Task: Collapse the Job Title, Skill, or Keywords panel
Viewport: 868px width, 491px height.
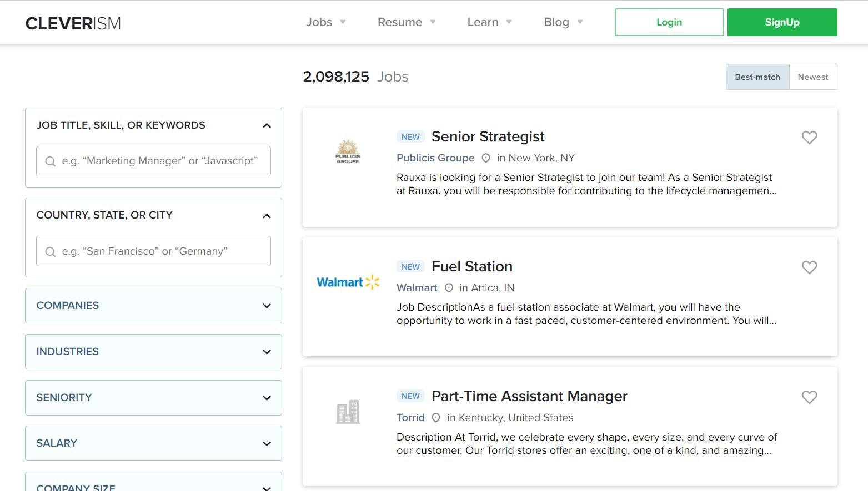Action: pyautogui.click(x=267, y=125)
